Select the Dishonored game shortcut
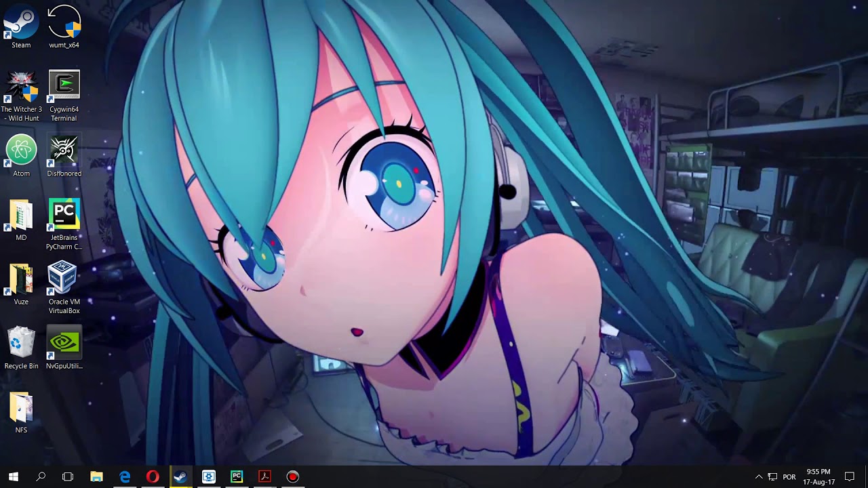Viewport: 868px width, 488px height. click(64, 156)
